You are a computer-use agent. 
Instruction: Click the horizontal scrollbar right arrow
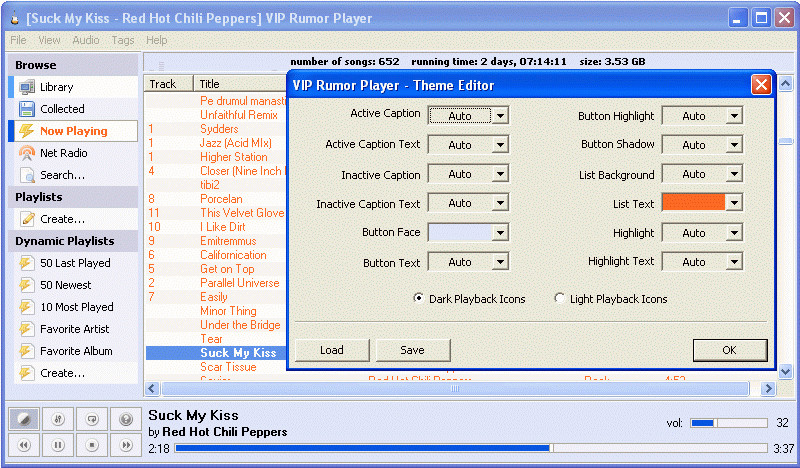pos(768,389)
